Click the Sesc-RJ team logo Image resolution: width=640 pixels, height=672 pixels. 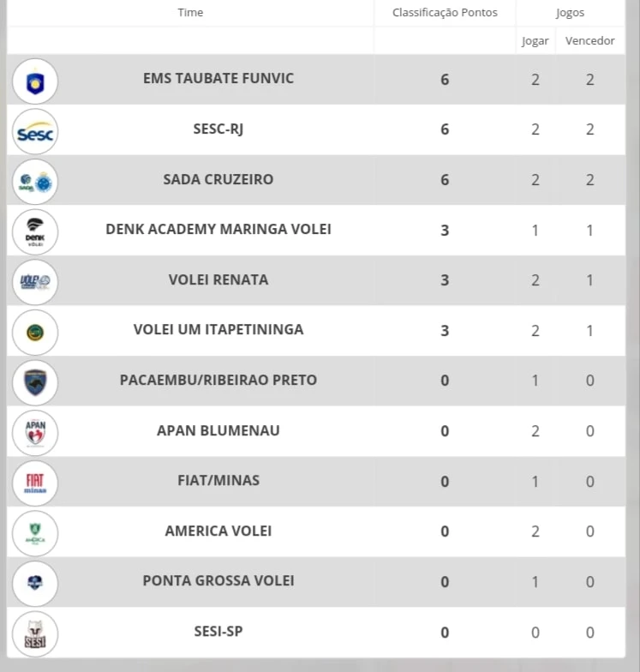pyautogui.click(x=35, y=132)
